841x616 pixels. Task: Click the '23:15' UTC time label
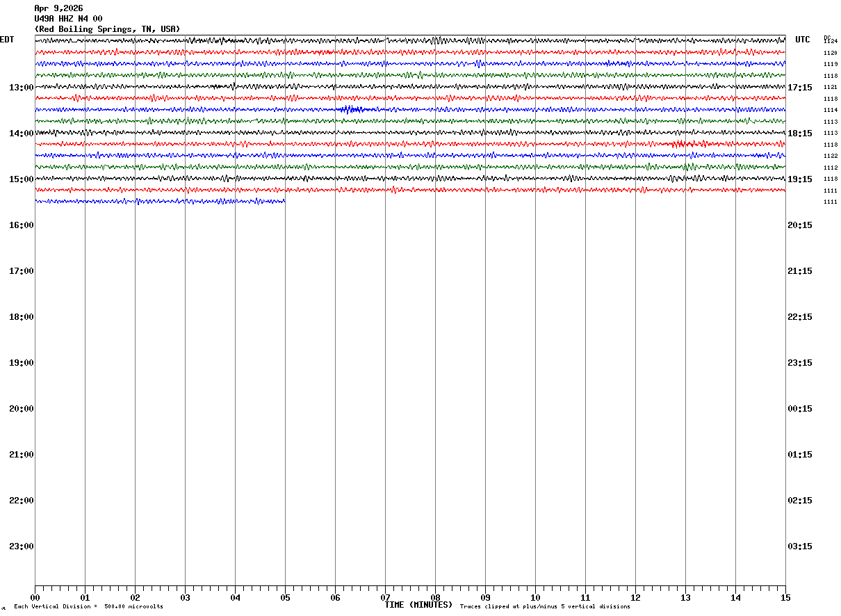coord(800,363)
